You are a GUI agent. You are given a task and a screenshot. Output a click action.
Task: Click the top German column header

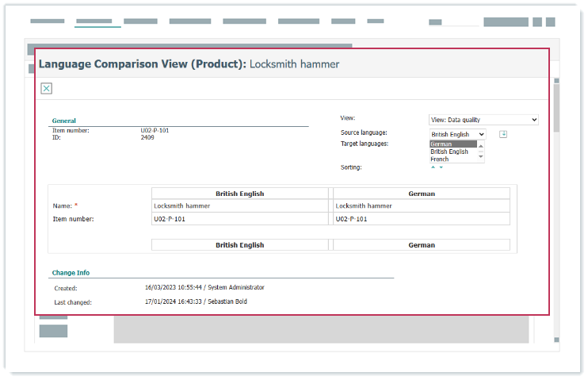pos(421,193)
